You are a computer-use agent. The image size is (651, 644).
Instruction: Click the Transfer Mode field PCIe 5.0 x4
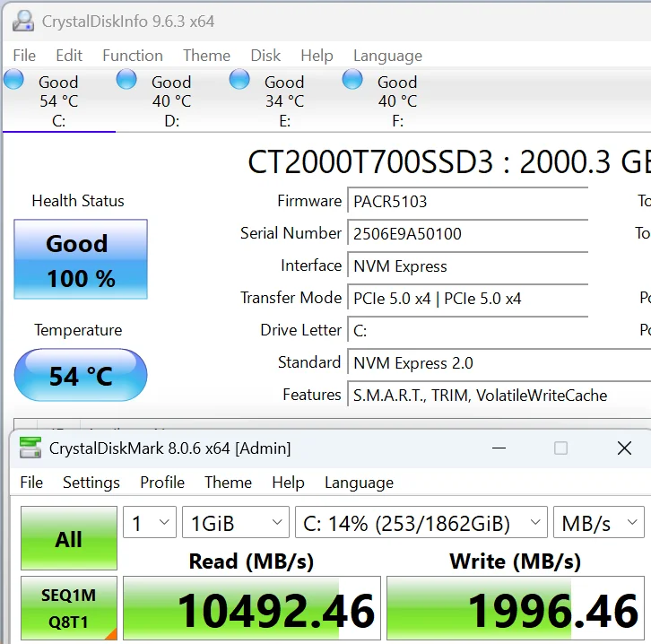click(468, 299)
